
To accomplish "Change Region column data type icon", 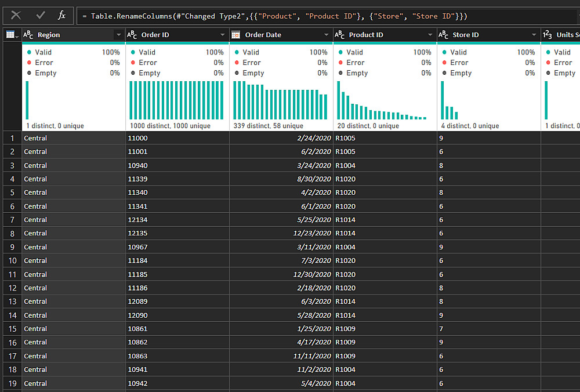I will [28, 35].
